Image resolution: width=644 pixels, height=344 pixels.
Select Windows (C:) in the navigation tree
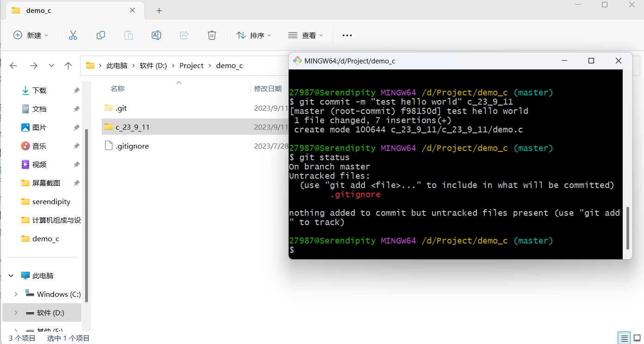tap(59, 294)
